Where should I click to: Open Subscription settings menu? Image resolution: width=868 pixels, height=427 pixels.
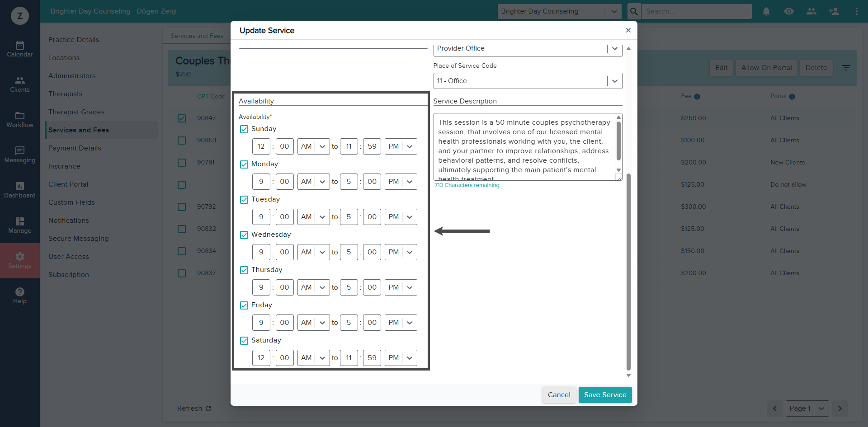pos(69,275)
